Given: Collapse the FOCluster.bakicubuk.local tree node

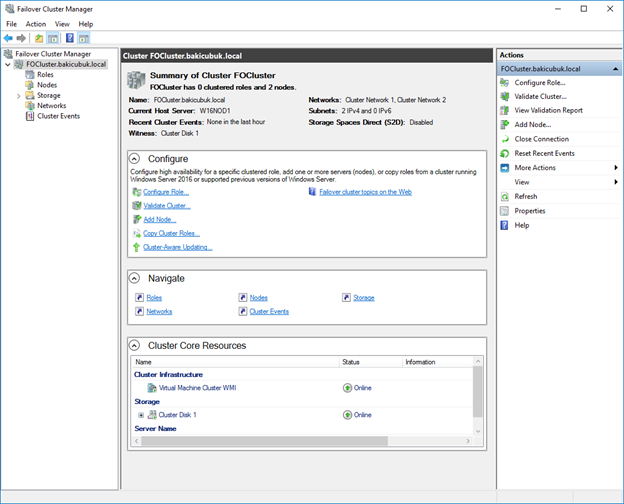Looking at the screenshot, I should [x=8, y=64].
